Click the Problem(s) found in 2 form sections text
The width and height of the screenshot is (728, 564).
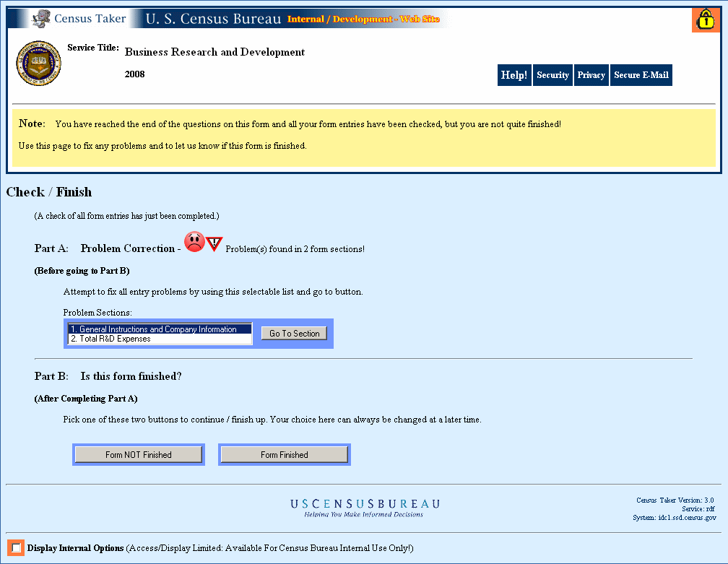295,249
